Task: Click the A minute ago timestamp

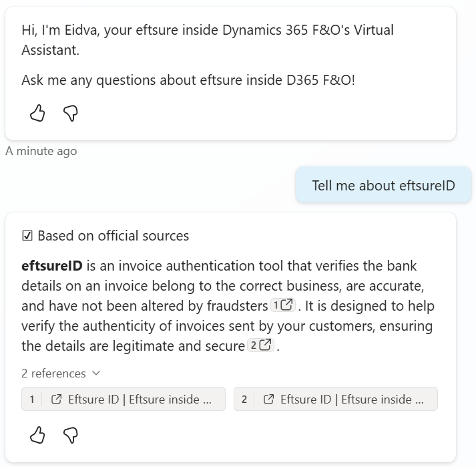Action: pyautogui.click(x=41, y=151)
